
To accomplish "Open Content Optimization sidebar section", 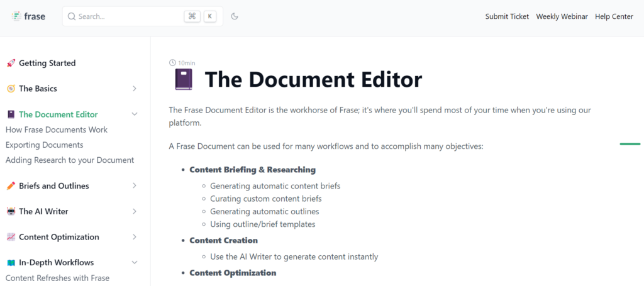I will click(58, 237).
